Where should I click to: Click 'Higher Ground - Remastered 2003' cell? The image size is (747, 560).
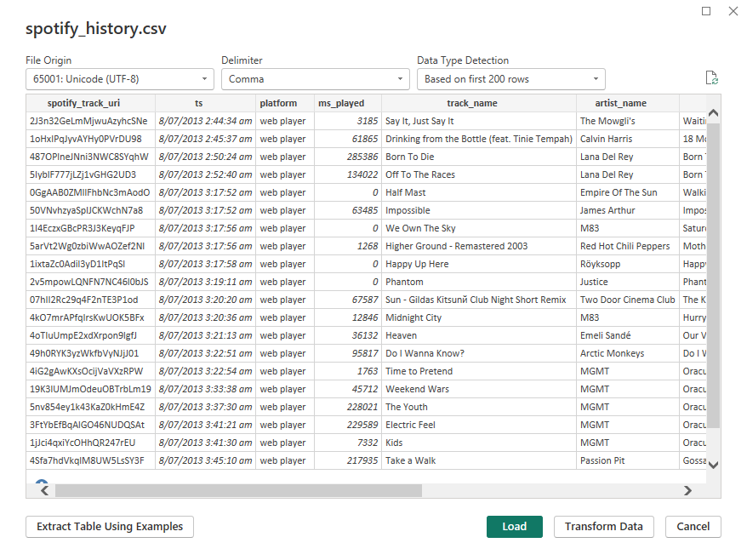pos(479,247)
